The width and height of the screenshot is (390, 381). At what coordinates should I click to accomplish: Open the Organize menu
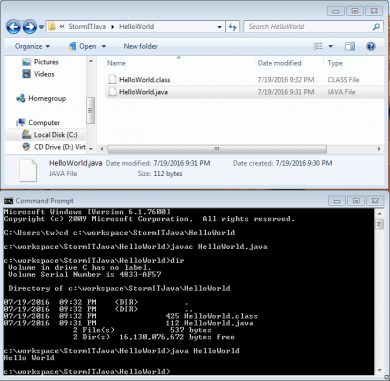(x=32, y=46)
